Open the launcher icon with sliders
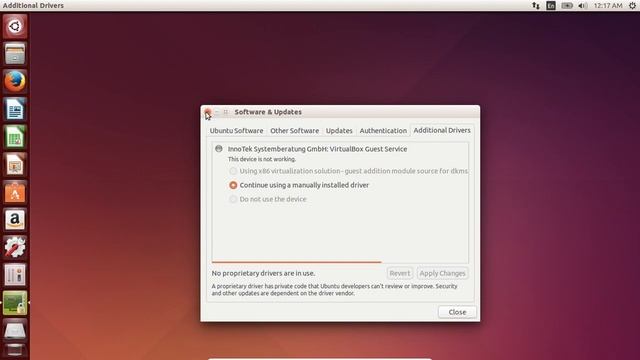The image size is (640, 360). (15, 275)
